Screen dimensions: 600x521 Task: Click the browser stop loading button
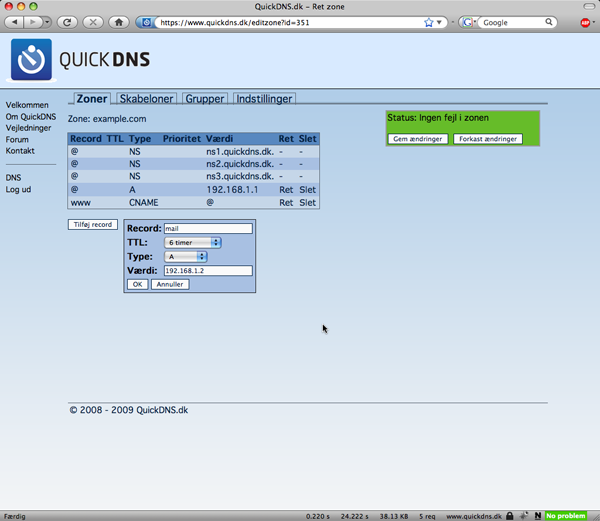(x=92, y=21)
